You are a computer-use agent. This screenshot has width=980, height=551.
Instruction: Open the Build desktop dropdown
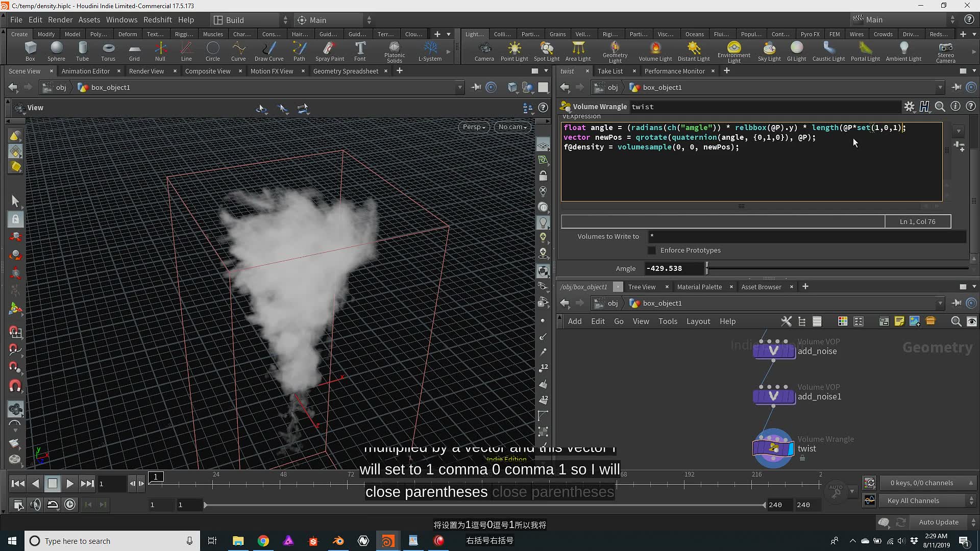point(251,20)
